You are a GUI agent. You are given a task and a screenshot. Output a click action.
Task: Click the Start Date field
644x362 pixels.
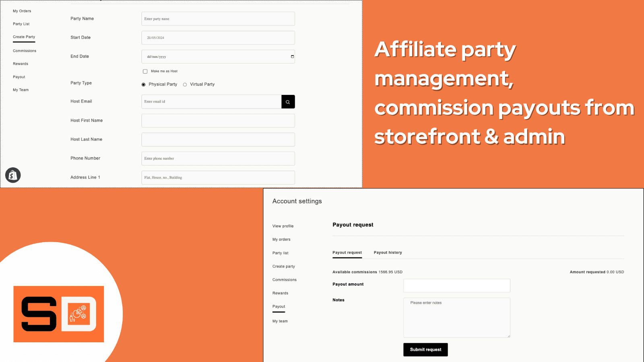click(x=218, y=38)
